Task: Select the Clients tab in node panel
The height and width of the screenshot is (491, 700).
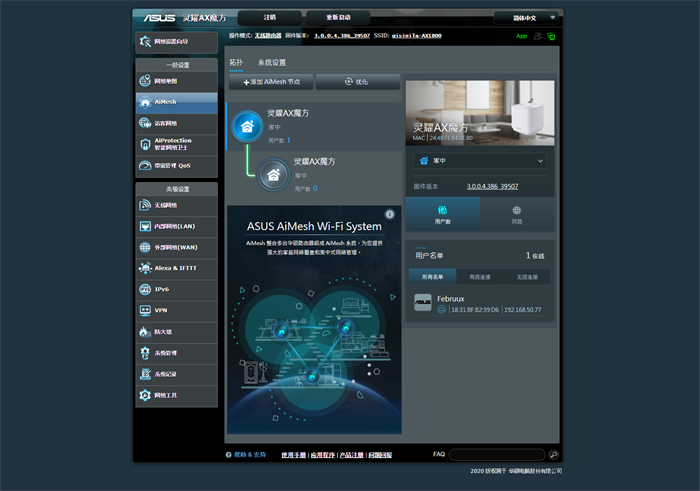Action: point(443,215)
